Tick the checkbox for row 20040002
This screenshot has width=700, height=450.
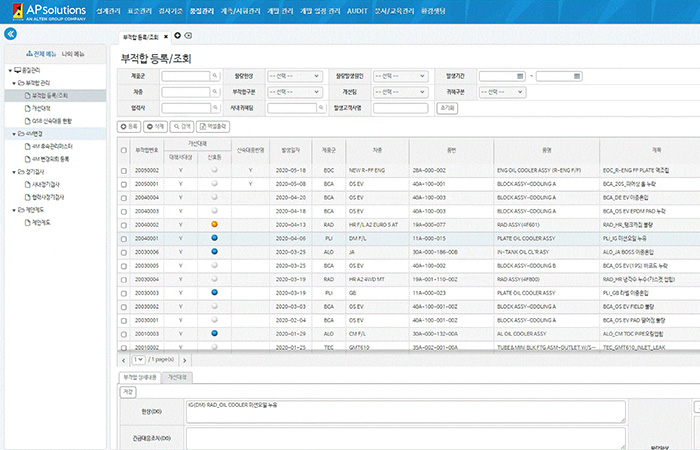tap(124, 225)
